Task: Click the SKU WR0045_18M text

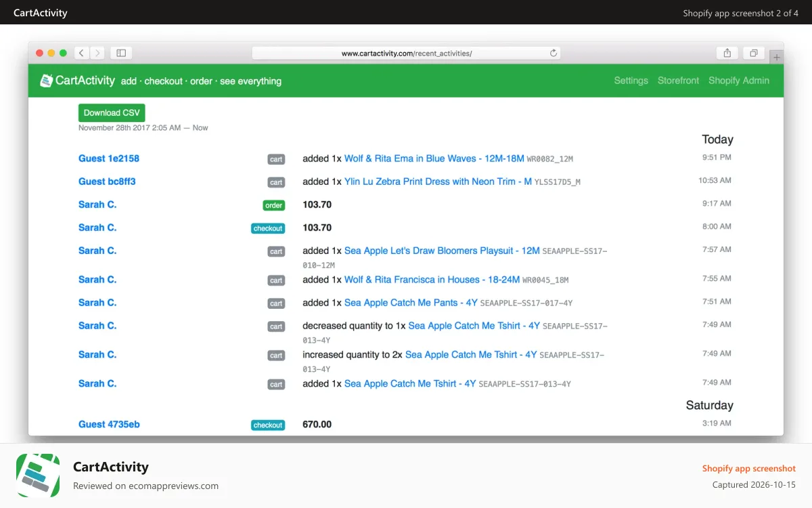Action: coord(545,280)
